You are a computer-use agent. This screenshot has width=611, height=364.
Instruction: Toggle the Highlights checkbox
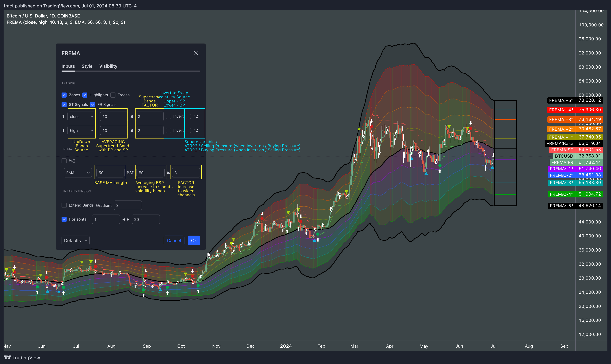(85, 95)
